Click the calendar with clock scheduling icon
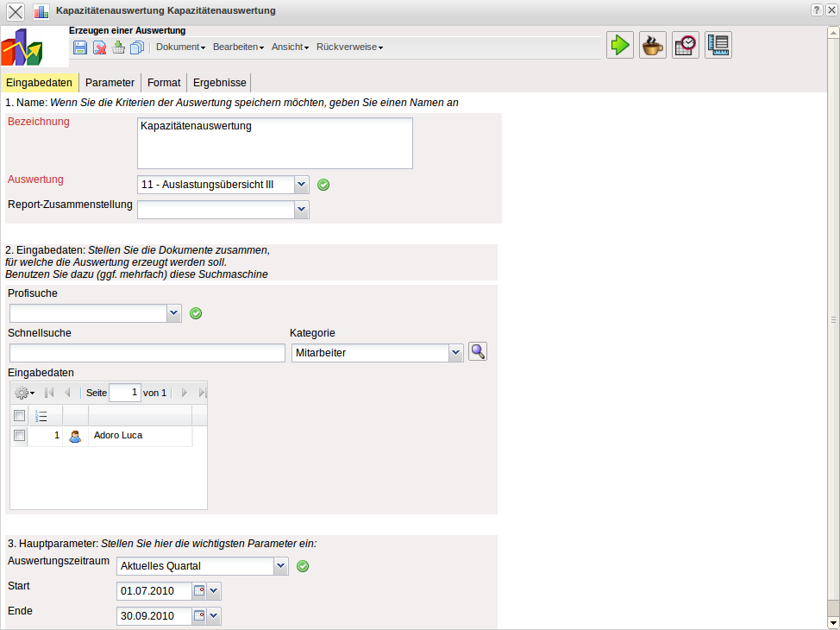840x630 pixels. (686, 45)
